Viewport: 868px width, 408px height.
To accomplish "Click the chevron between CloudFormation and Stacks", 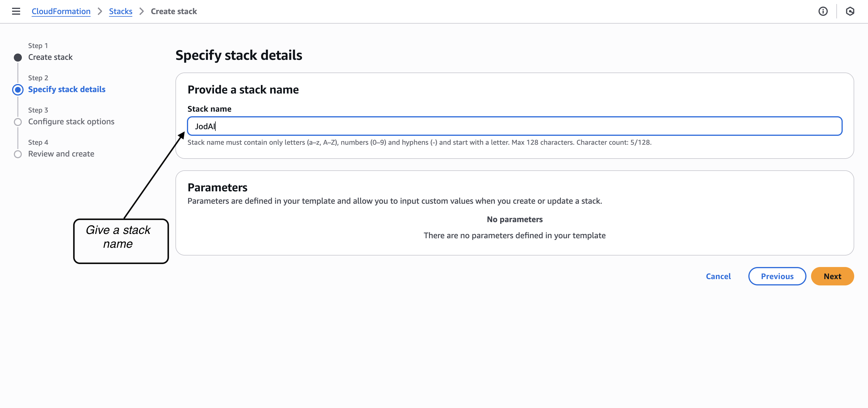I will click(x=100, y=11).
